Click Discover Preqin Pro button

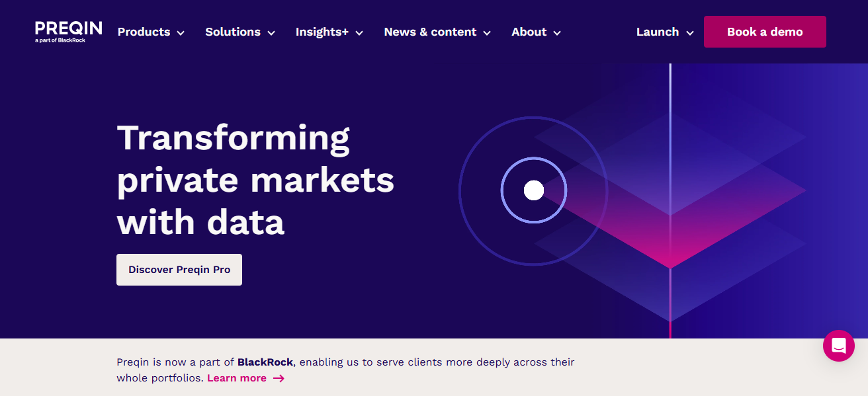pos(179,270)
